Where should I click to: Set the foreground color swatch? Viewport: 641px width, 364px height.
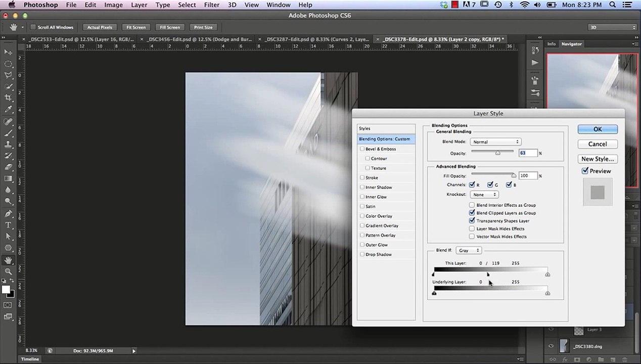tap(6, 289)
